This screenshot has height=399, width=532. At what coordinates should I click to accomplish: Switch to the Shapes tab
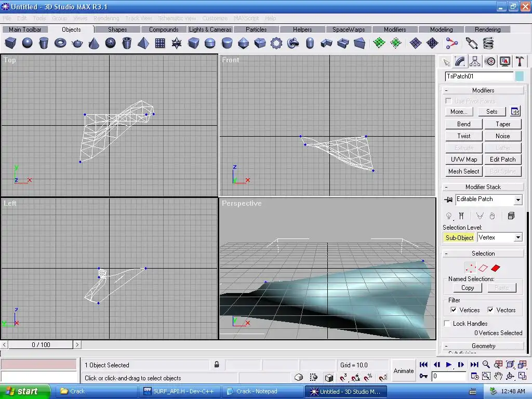pos(117,30)
